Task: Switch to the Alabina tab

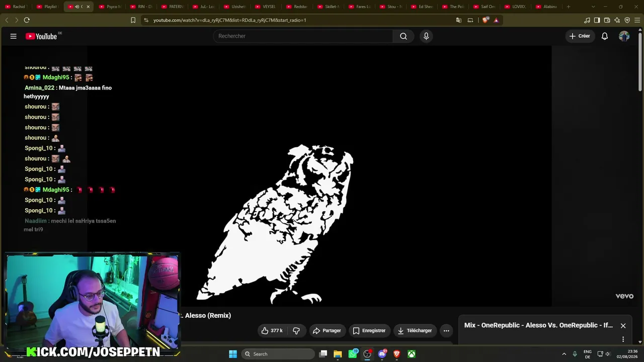Action: (547, 7)
